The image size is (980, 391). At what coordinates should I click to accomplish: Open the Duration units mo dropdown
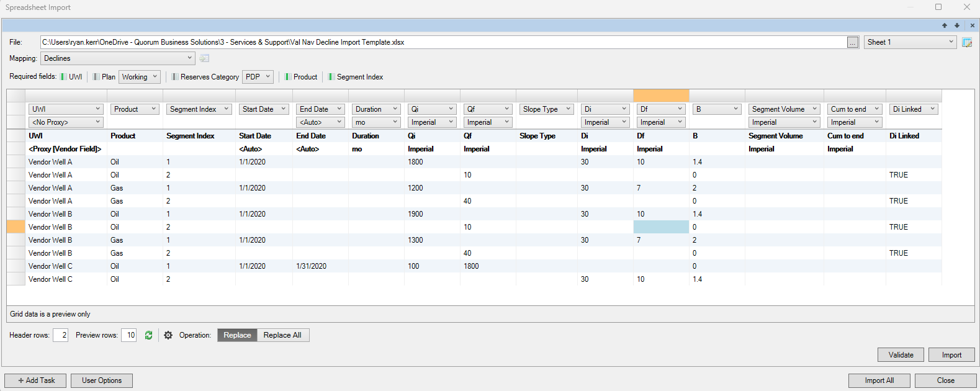pos(376,122)
